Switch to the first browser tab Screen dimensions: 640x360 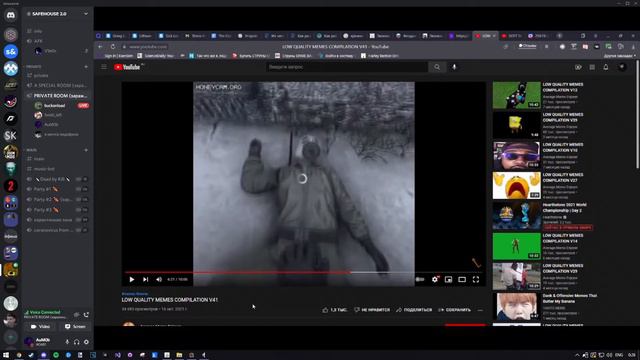tap(116, 36)
